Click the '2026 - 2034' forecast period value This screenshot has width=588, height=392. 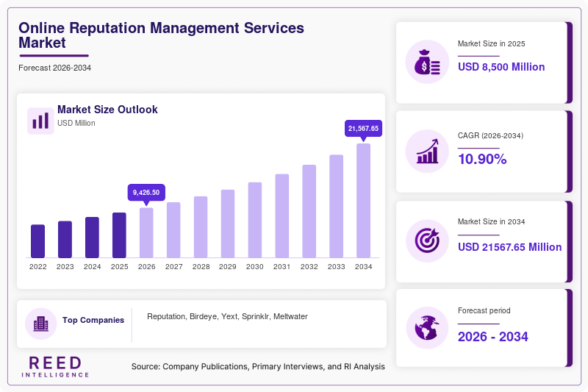tap(492, 337)
